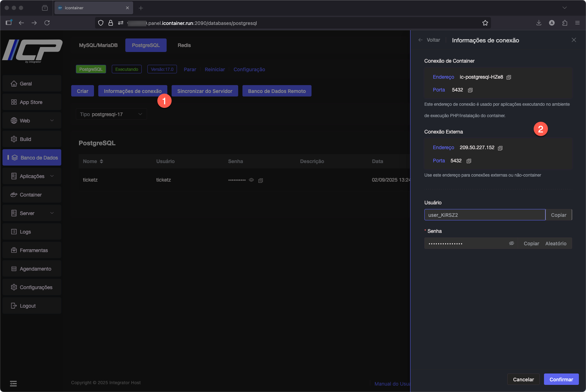Image resolution: width=586 pixels, height=392 pixels.
Task: Copy external address 209.50.227.152
Action: (500, 148)
